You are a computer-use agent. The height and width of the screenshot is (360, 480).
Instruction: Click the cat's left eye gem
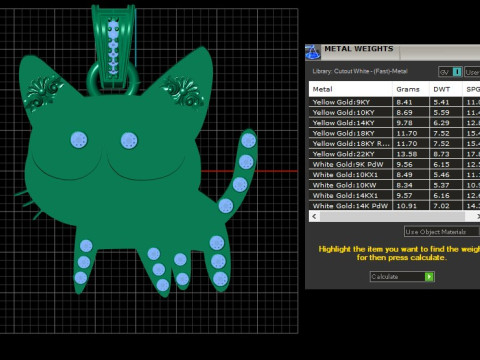pos(79,139)
